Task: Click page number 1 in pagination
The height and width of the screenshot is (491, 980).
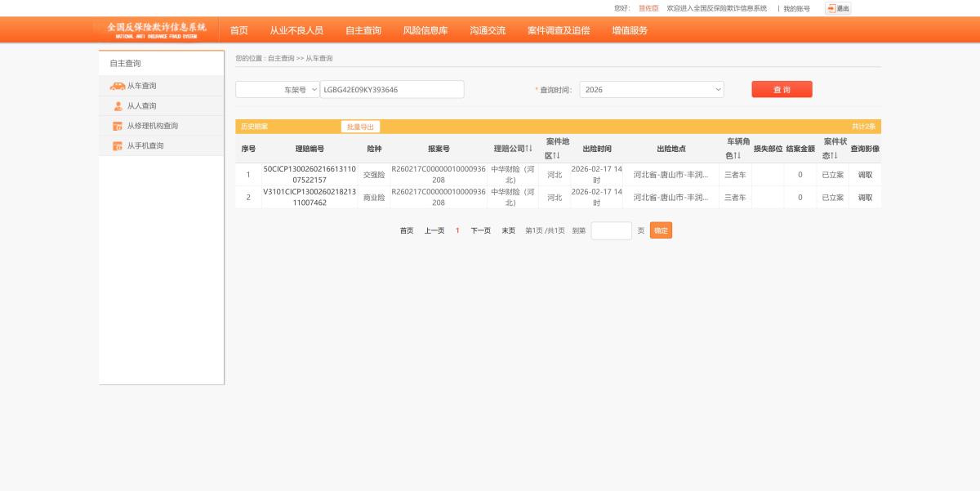Action: coord(457,231)
